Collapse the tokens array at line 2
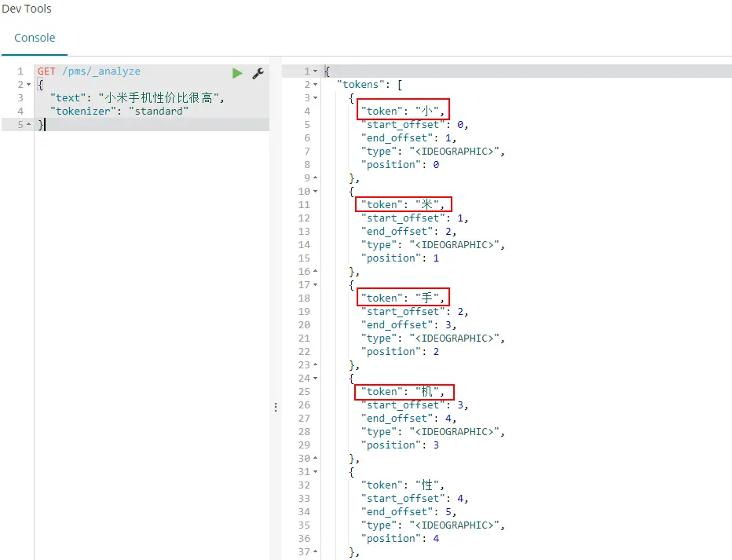 [x=316, y=85]
